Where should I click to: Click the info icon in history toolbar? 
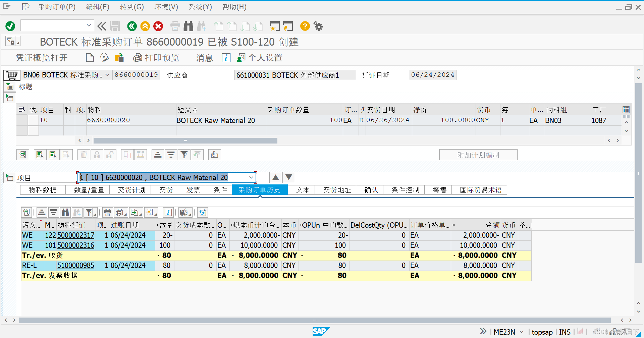click(x=168, y=212)
